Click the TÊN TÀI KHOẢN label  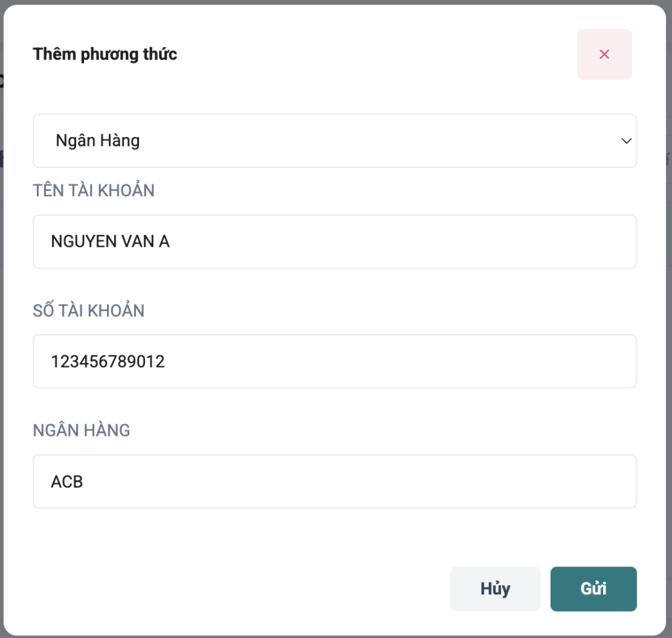point(94,191)
